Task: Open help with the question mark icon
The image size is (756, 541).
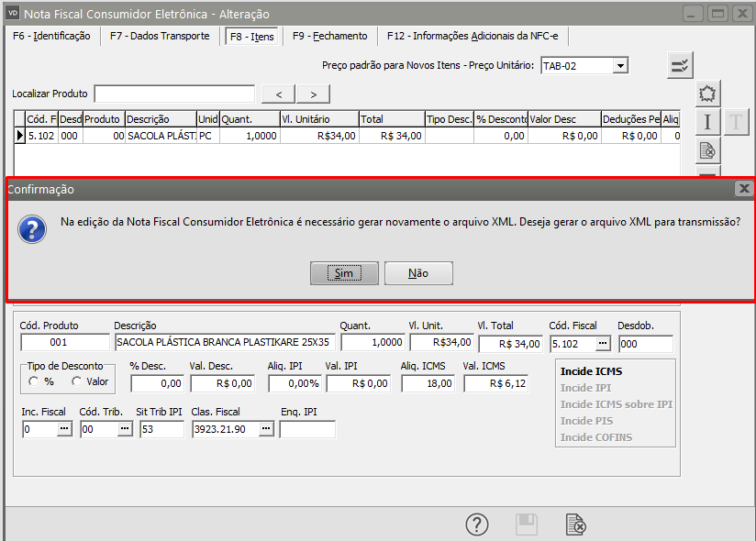Action: coord(477,524)
